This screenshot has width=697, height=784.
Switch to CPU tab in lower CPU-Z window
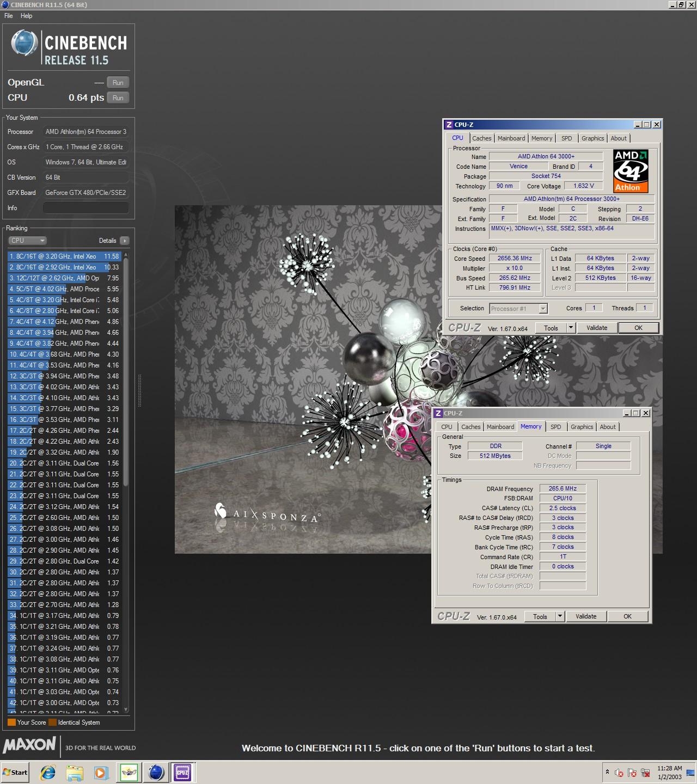[x=447, y=427]
